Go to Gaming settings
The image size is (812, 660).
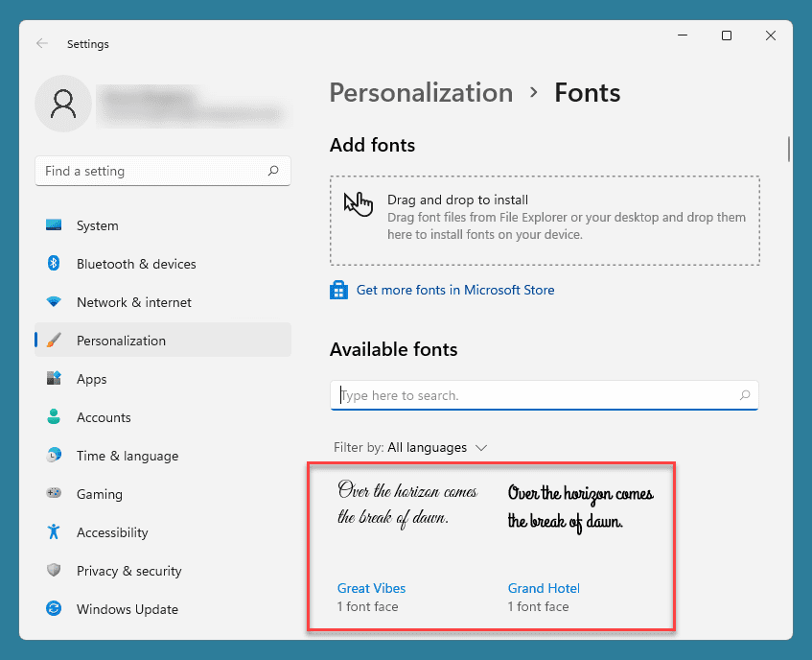163,494
